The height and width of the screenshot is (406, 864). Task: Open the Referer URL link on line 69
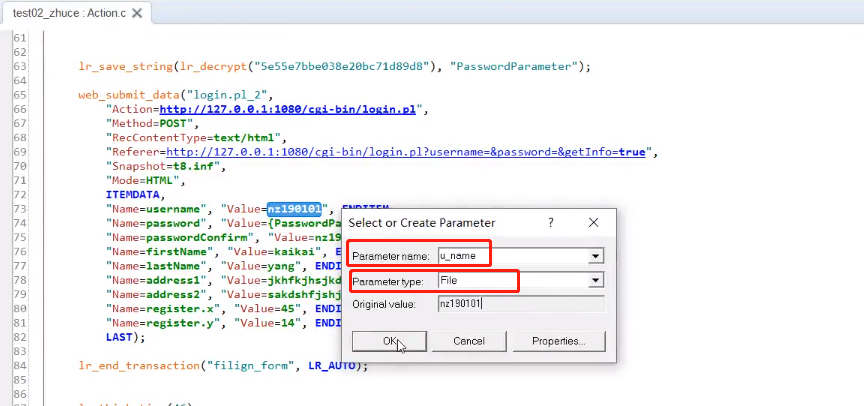(x=406, y=152)
